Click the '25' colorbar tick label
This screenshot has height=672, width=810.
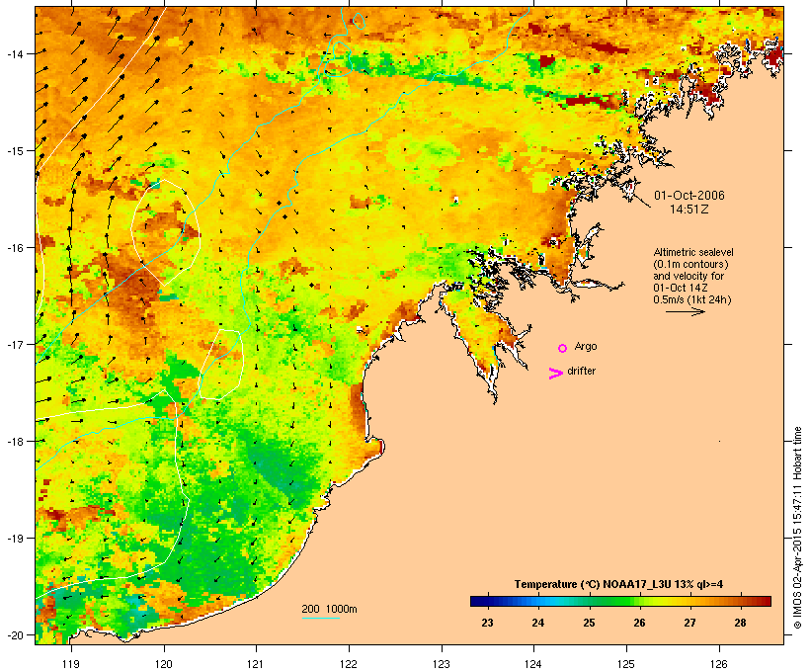[589, 623]
